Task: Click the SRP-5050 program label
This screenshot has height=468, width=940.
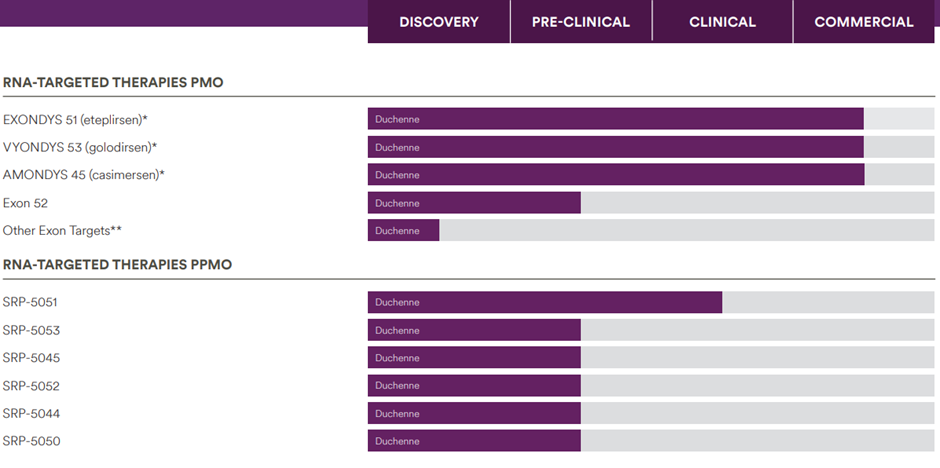Action: (x=31, y=441)
